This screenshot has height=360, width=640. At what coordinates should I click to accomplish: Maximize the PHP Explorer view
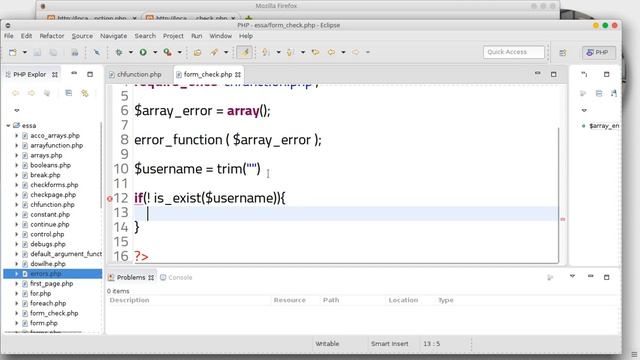click(x=90, y=74)
